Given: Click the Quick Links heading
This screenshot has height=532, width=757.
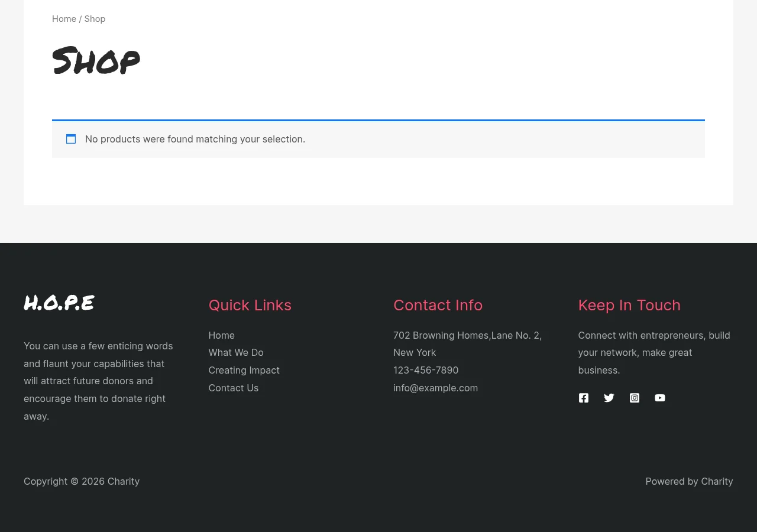Looking at the screenshot, I should click(x=250, y=305).
